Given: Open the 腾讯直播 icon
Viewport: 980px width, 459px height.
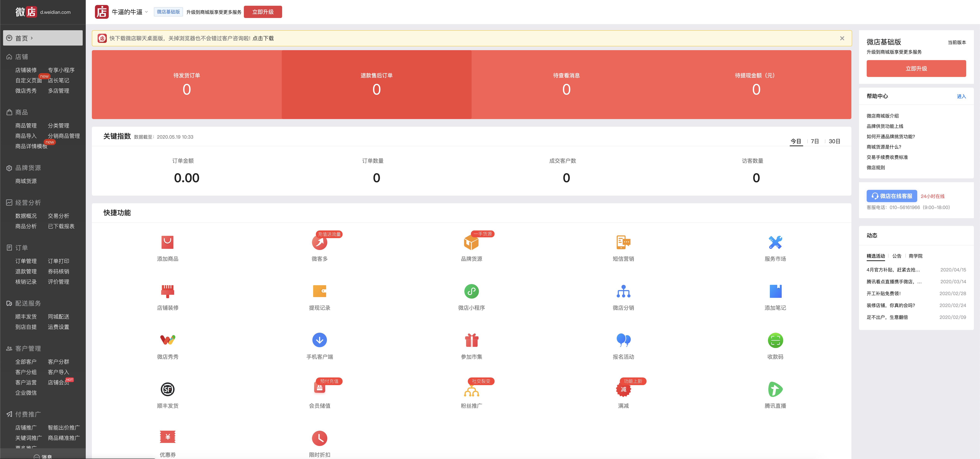Looking at the screenshot, I should click(x=775, y=389).
